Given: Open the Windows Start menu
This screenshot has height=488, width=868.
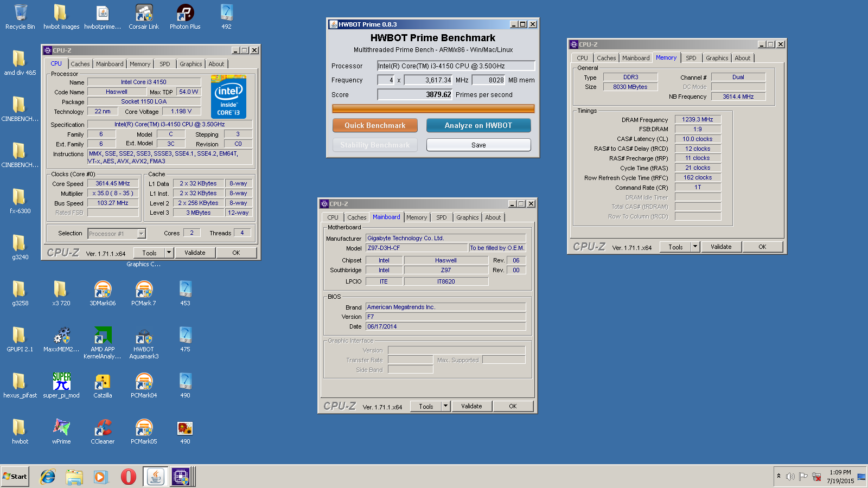Looking at the screenshot, I should point(15,477).
